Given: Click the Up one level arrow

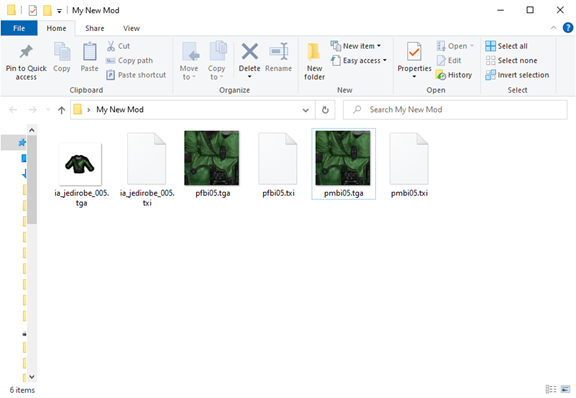Looking at the screenshot, I should click(x=61, y=110).
